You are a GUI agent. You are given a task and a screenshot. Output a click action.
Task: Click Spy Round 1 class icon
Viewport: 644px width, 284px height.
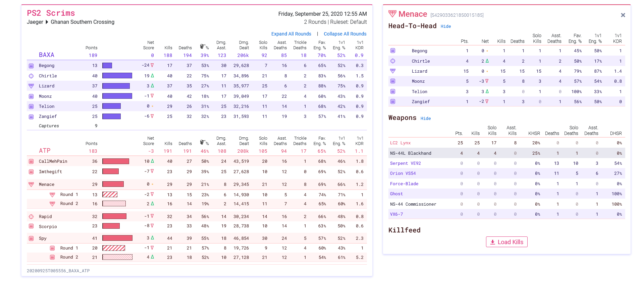52,248
